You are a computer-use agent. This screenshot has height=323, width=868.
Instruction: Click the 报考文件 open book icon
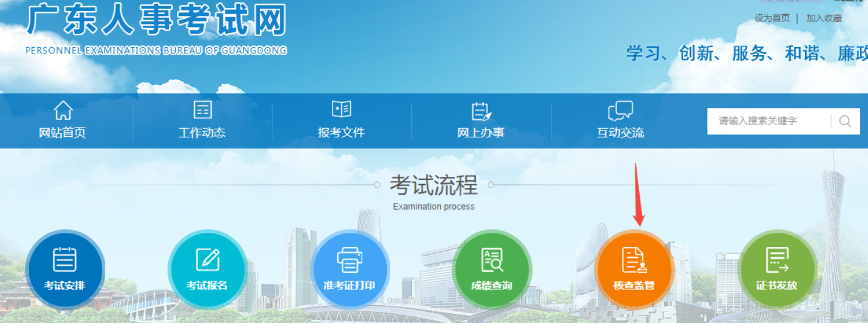tap(341, 110)
